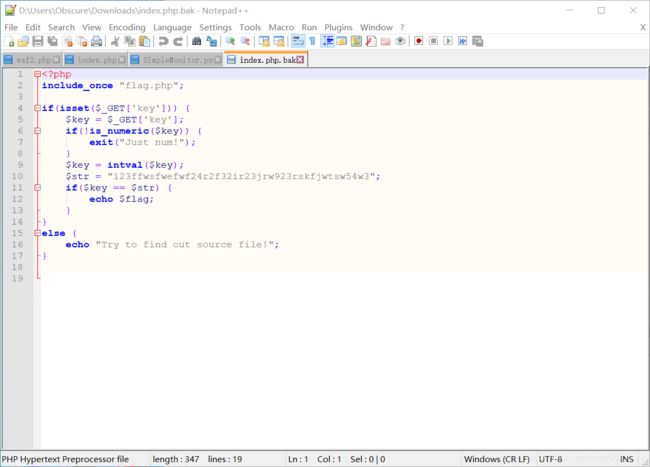Open the Edit menu
The image size is (650, 467).
point(33,27)
